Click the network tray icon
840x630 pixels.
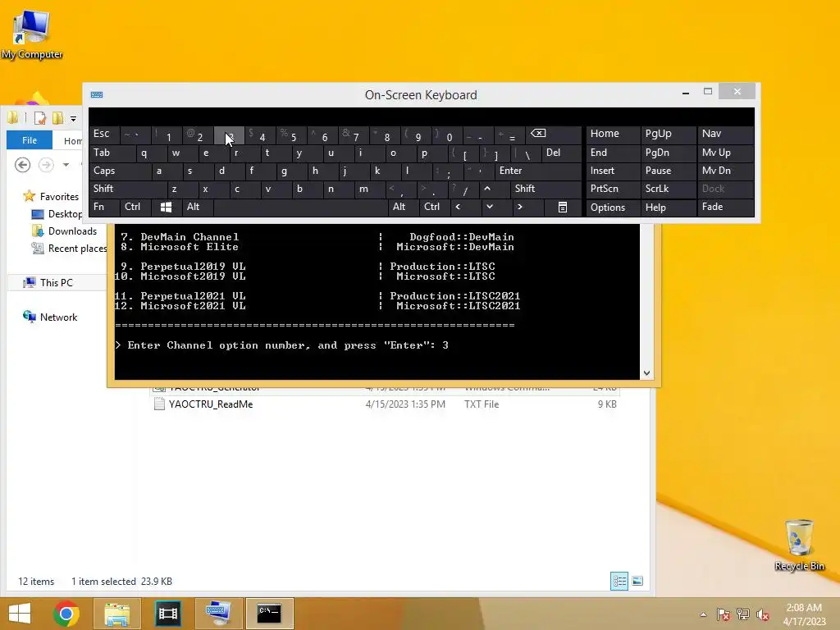tap(743, 614)
